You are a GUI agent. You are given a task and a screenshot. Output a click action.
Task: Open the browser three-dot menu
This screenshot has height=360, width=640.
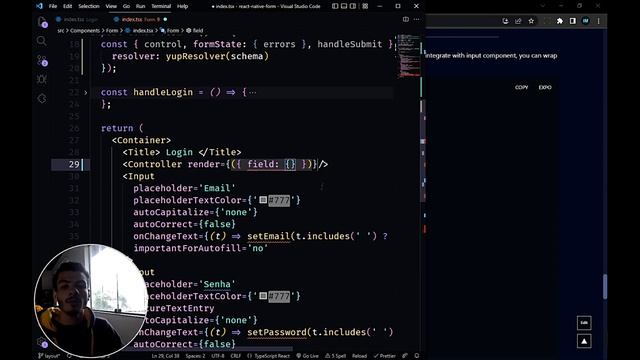pyautogui.click(x=599, y=21)
